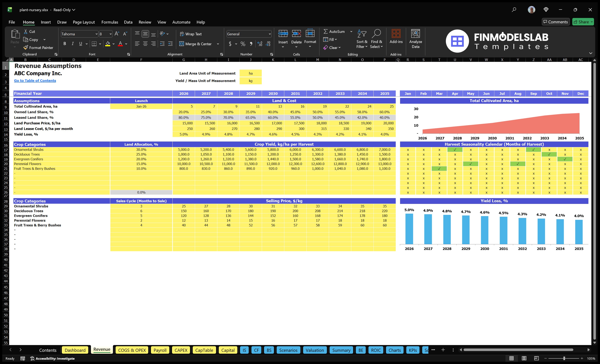
Task: Expand the Fill Color dropdown arrow
Action: [113, 44]
